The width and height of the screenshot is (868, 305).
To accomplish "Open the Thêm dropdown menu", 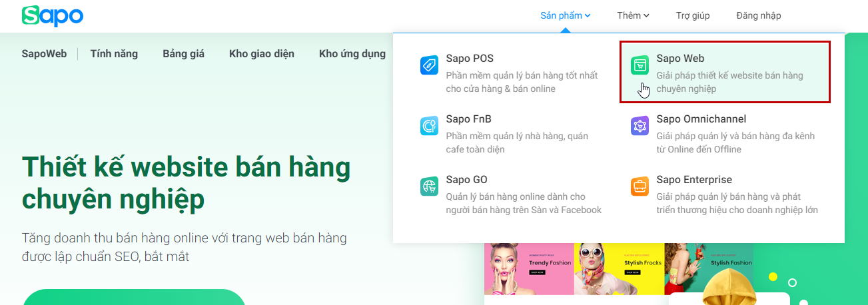I will click(633, 15).
